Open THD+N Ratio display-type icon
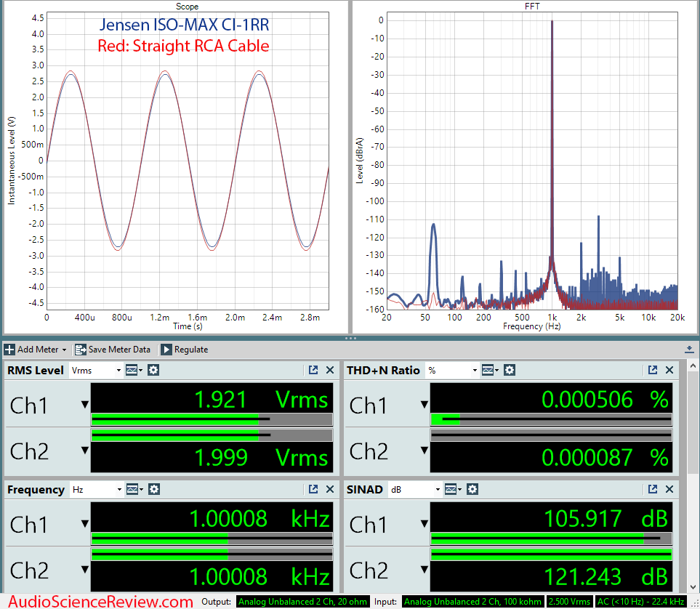 490,370
